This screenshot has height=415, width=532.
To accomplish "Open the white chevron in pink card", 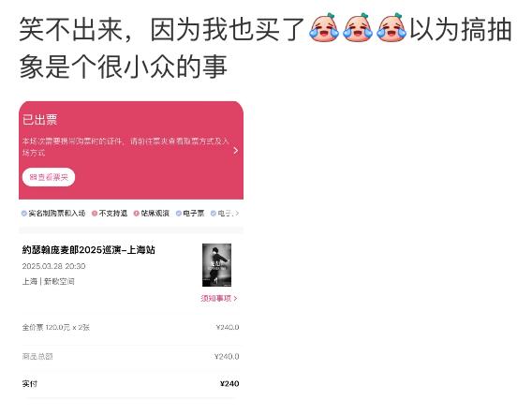I will (x=236, y=151).
